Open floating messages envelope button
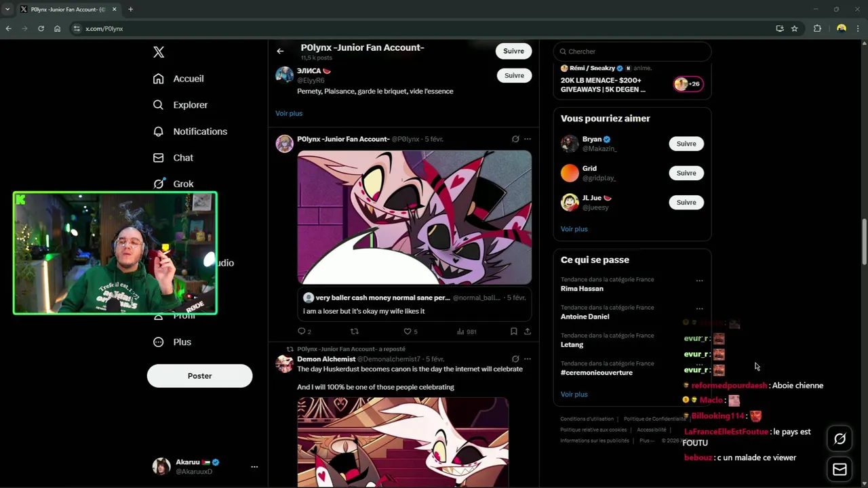 840,469
